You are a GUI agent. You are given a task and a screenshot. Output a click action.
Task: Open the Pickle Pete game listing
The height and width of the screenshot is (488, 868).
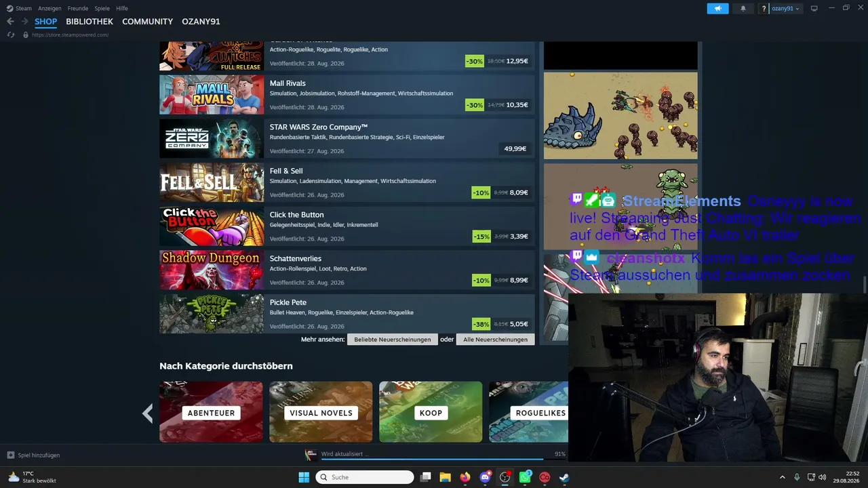click(x=347, y=314)
